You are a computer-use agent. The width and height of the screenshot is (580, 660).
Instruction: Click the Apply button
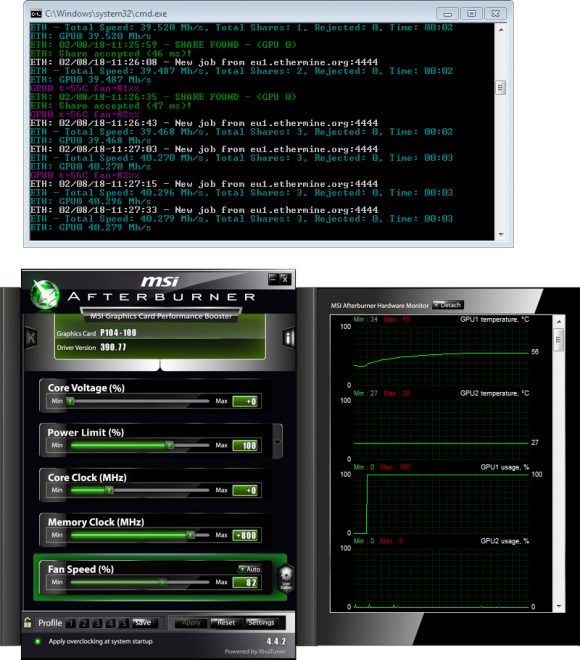[x=191, y=623]
